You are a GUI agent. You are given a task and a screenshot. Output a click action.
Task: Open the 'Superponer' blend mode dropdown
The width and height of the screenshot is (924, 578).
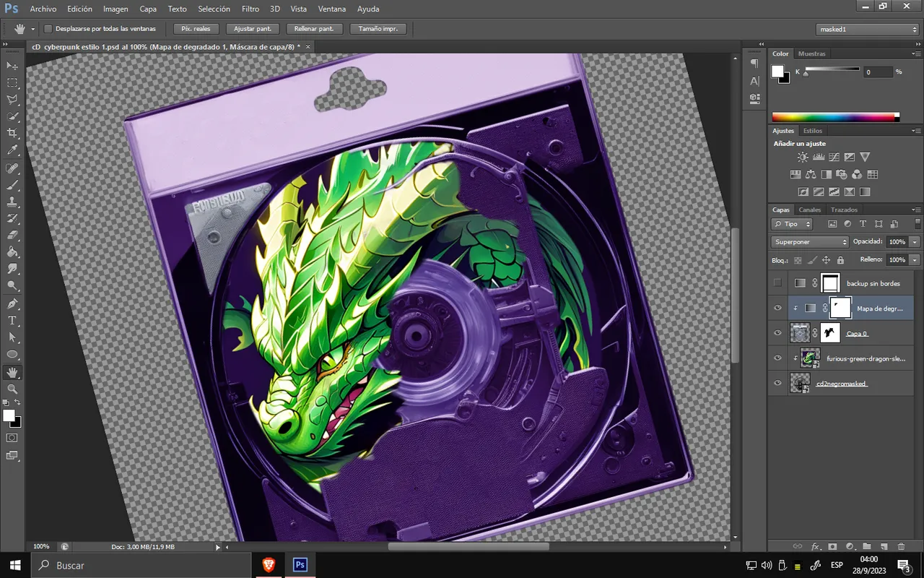810,242
